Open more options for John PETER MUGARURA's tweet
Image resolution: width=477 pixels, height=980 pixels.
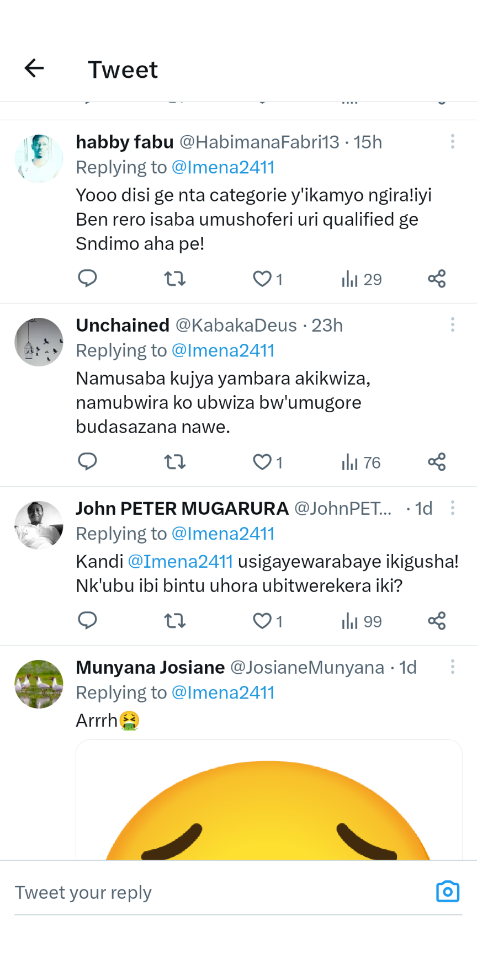(x=453, y=508)
